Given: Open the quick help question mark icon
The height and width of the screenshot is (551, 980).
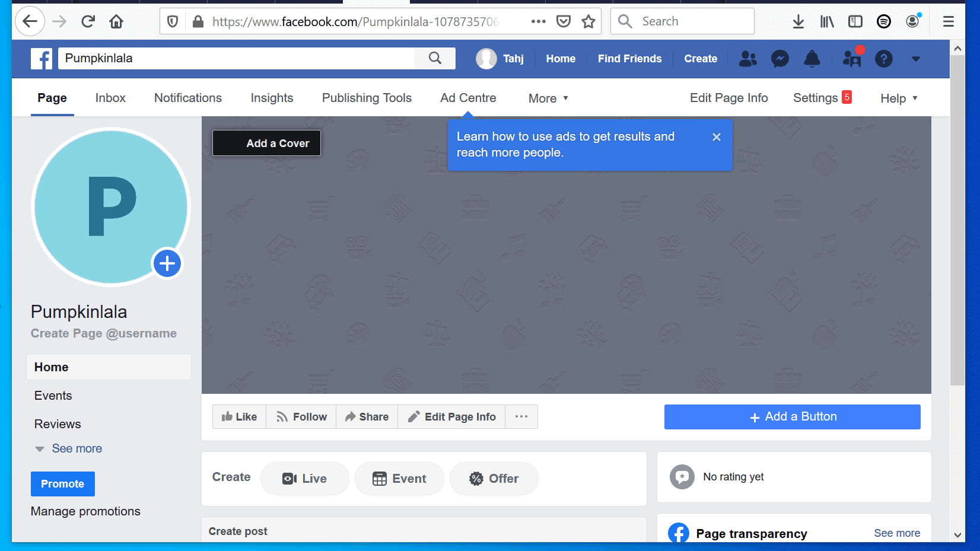Looking at the screenshot, I should pyautogui.click(x=884, y=59).
